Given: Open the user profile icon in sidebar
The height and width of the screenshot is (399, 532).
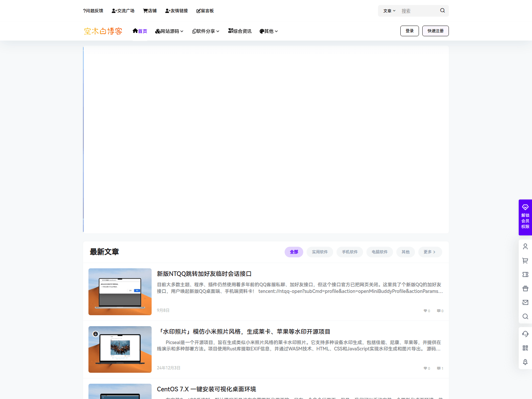Looking at the screenshot, I should pos(525,246).
